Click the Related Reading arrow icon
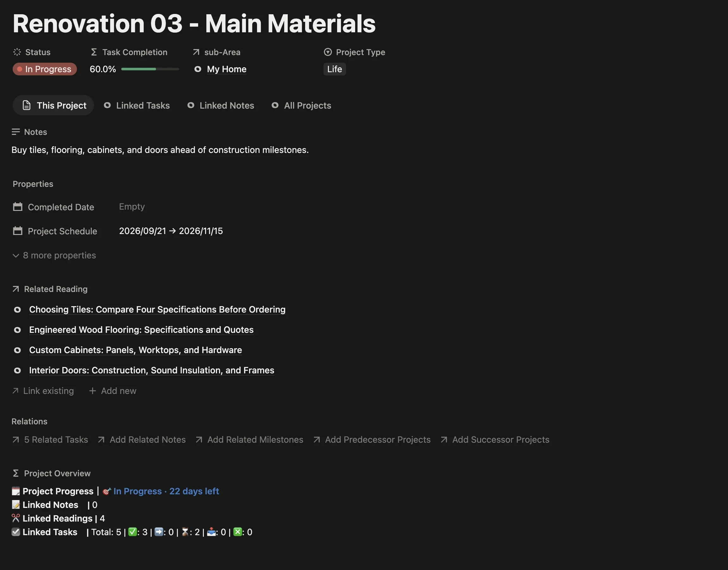The width and height of the screenshot is (728, 570). pos(16,289)
